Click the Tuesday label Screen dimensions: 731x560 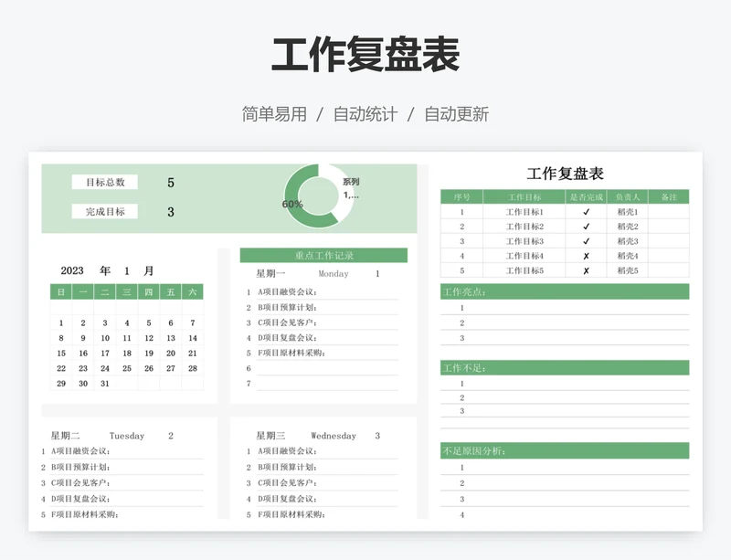pos(127,436)
